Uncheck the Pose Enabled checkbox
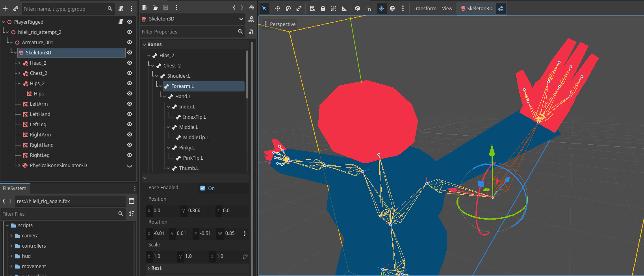This screenshot has width=644, height=276. point(202,188)
